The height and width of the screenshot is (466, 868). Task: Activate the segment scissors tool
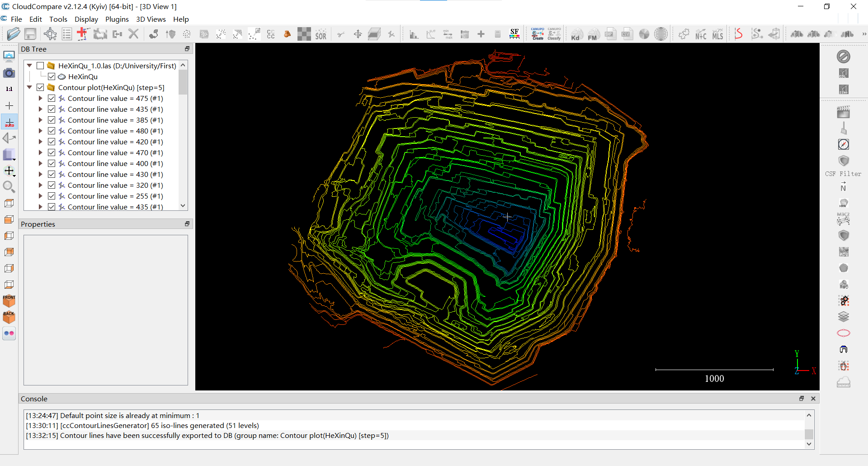pyautogui.click(x=341, y=34)
